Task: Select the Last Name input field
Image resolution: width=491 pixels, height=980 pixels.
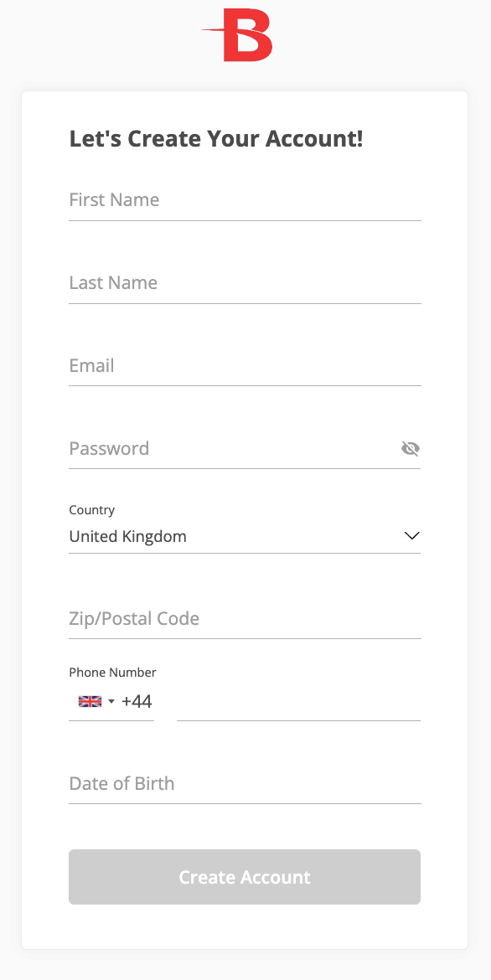Action: click(x=245, y=283)
